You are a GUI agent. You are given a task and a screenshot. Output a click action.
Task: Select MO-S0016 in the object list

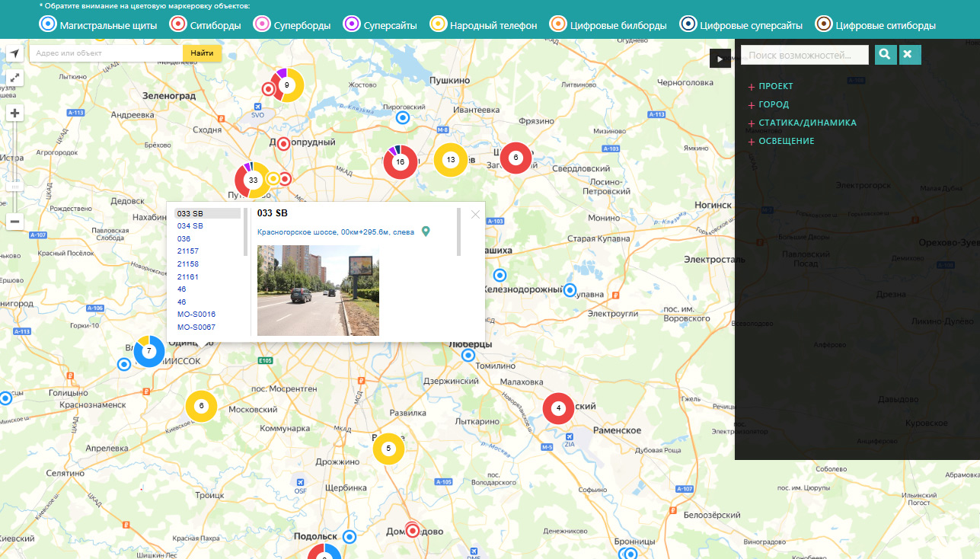[196, 315]
